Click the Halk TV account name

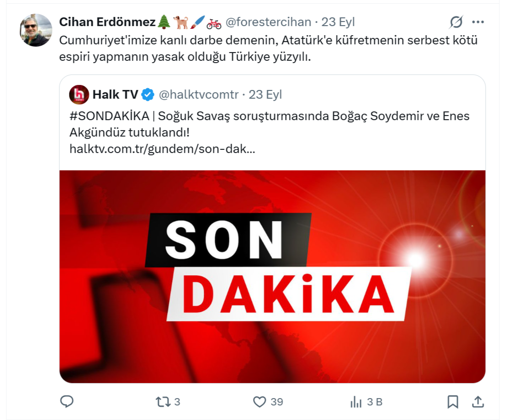[x=115, y=94]
